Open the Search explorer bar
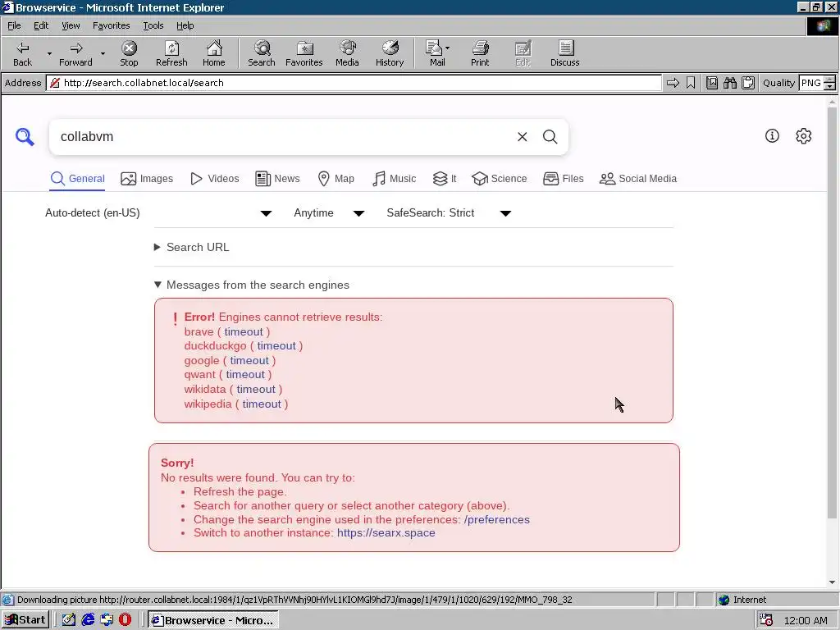The height and width of the screenshot is (630, 840). [x=262, y=53]
